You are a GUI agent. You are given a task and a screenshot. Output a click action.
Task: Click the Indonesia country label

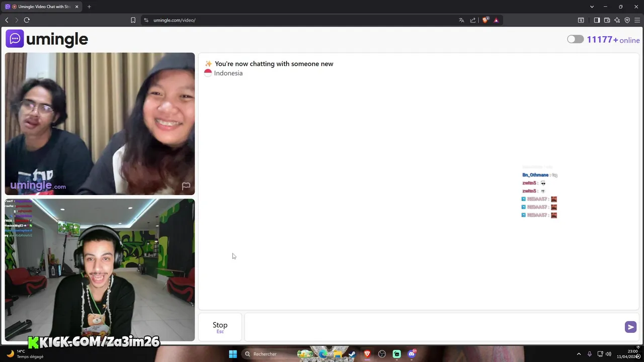[228, 73]
